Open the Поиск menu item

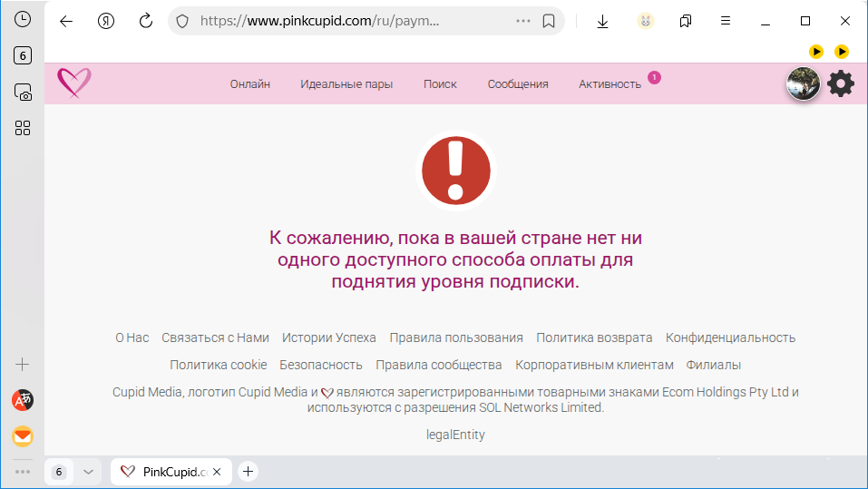440,84
